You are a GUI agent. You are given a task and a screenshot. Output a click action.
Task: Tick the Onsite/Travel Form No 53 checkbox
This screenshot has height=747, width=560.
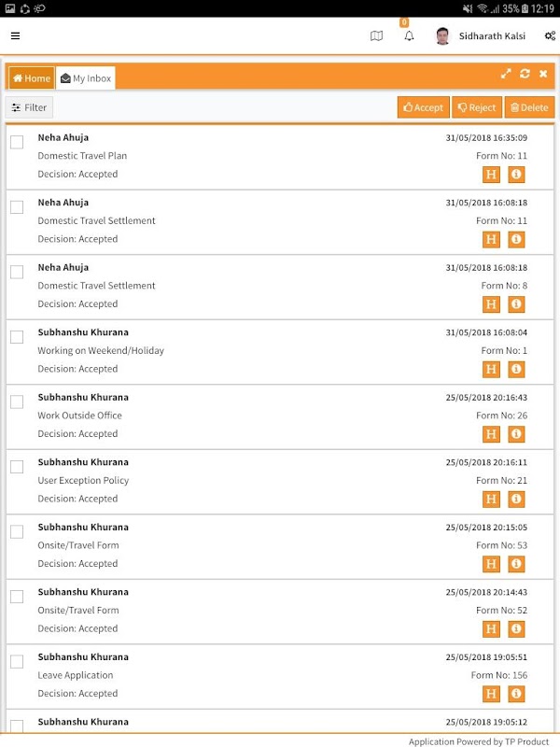point(17,531)
